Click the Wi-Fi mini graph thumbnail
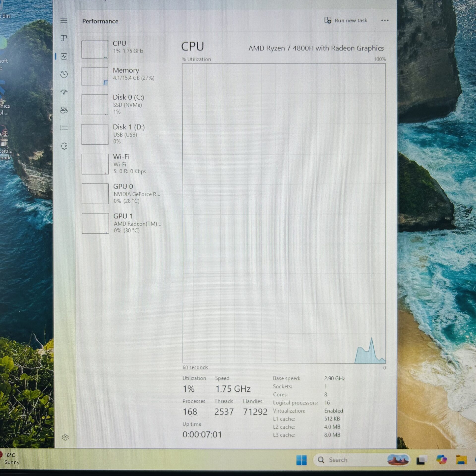This screenshot has height=476, width=476. coord(95,164)
